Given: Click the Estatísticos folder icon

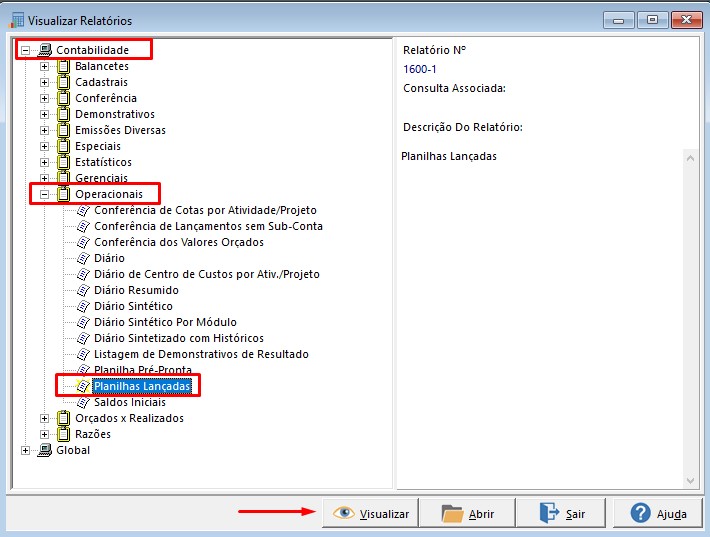Looking at the screenshot, I should (63, 162).
